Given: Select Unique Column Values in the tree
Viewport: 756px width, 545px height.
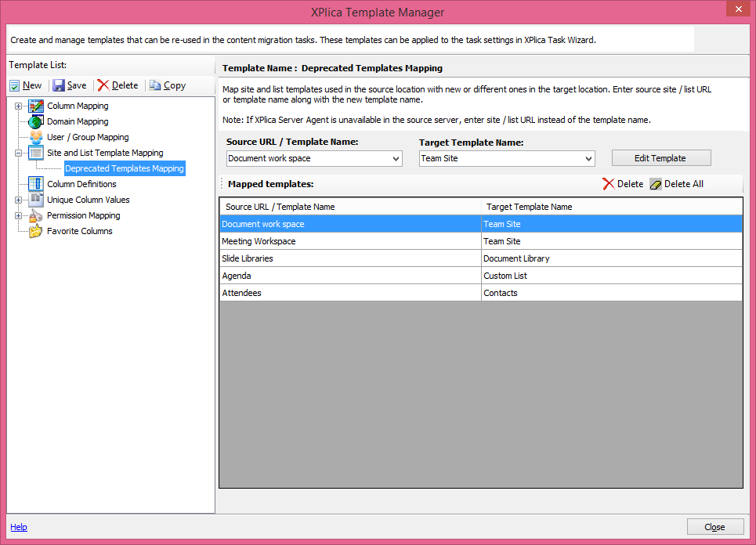Looking at the screenshot, I should pyautogui.click(x=89, y=200).
